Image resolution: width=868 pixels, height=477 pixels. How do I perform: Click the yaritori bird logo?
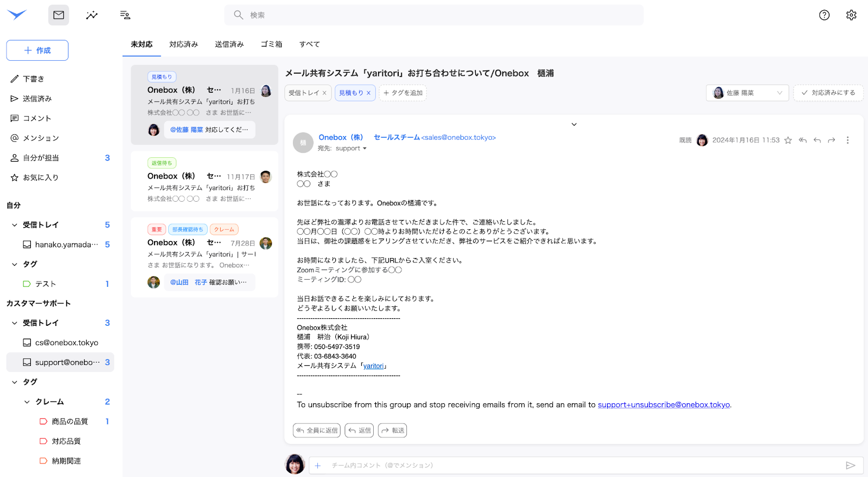(x=16, y=15)
